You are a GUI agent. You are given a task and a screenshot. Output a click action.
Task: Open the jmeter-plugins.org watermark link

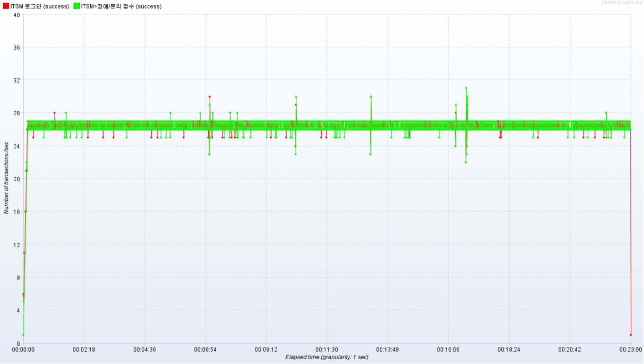[622, 3]
